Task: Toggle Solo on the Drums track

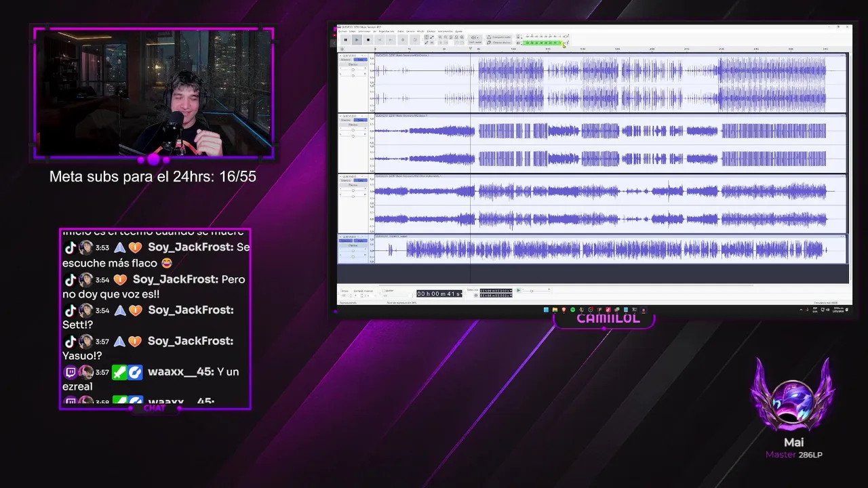Action: click(360, 60)
